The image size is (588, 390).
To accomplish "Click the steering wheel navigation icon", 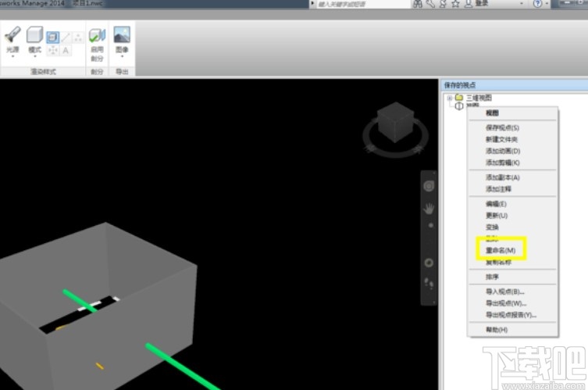I will (x=429, y=186).
